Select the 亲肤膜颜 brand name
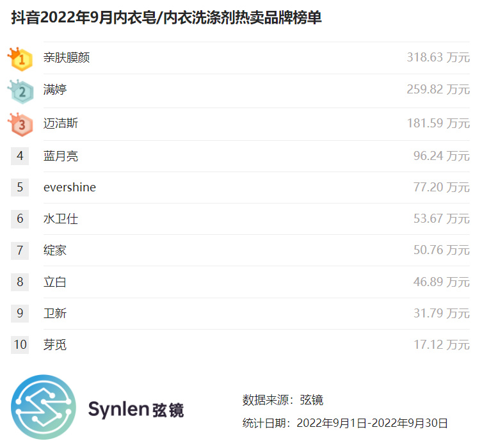The height and width of the screenshot is (448, 482). point(67,58)
